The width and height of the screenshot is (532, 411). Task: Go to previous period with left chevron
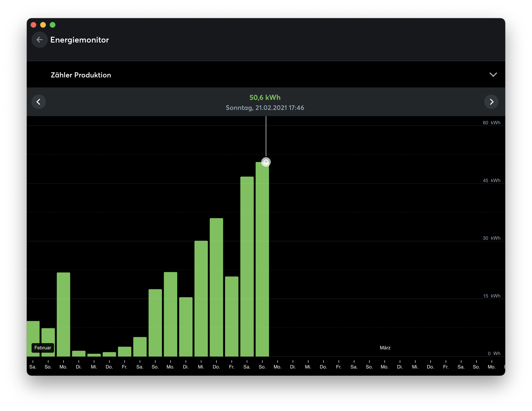click(39, 102)
